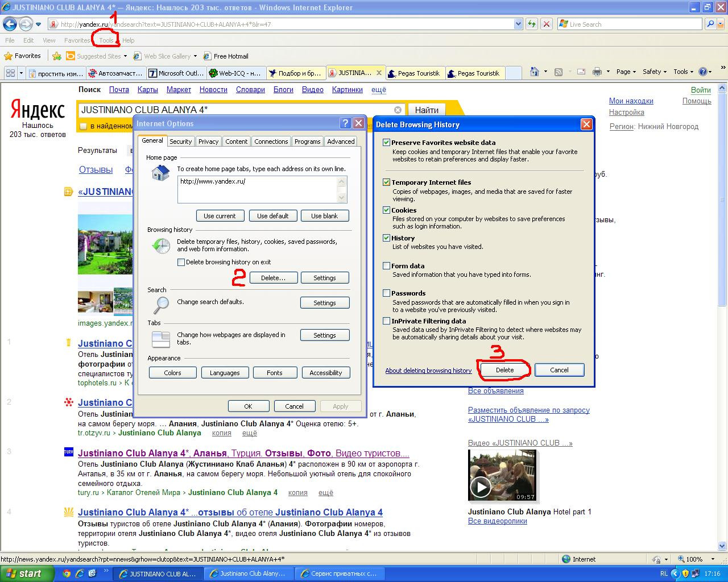The height and width of the screenshot is (582, 728).
Task: Toggle Preserve Favorites website data checkbox
Action: click(x=387, y=143)
